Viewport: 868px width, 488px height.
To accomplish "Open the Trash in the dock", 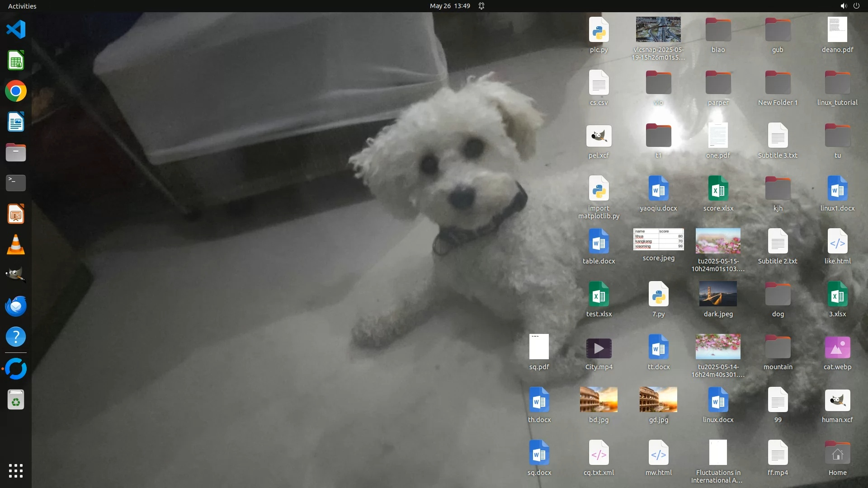I will 16,400.
